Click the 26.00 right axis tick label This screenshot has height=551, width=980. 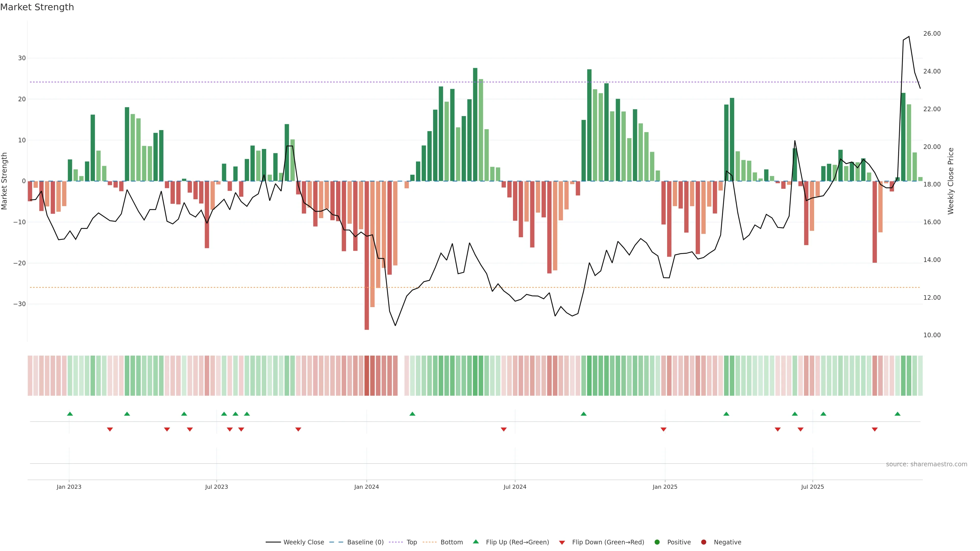point(932,33)
